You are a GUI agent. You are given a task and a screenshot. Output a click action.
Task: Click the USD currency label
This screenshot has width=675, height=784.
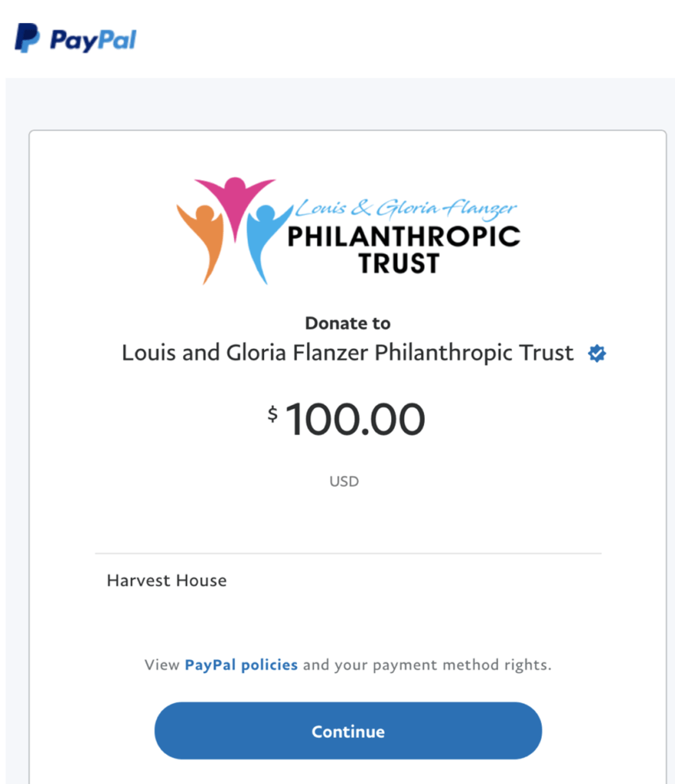(x=344, y=482)
